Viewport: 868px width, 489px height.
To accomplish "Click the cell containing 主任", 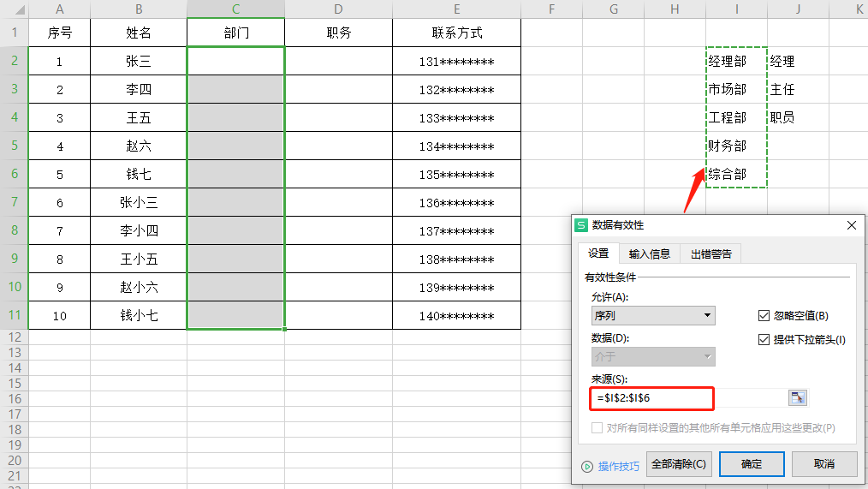I will (798, 89).
